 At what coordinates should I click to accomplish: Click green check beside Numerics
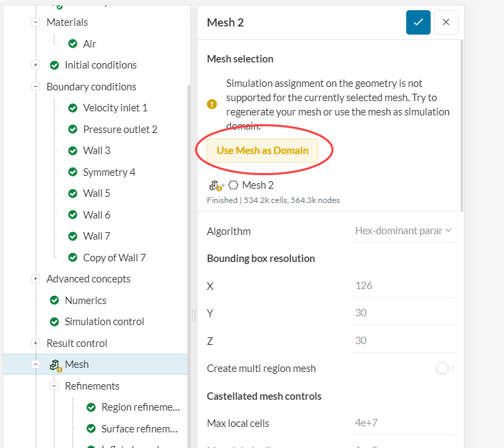pyautogui.click(x=54, y=301)
